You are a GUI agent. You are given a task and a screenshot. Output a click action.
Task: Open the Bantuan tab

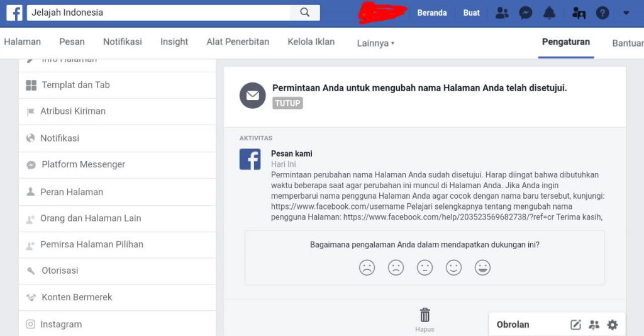628,43
